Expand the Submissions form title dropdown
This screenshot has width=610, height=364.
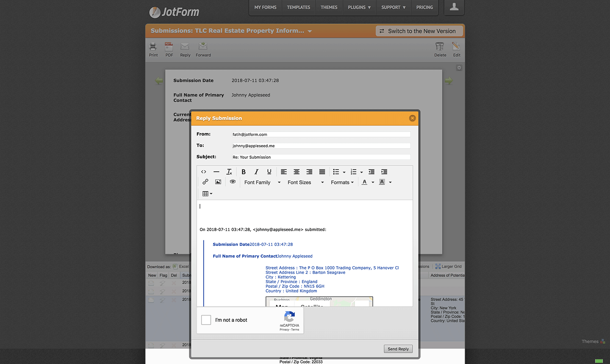310,31
